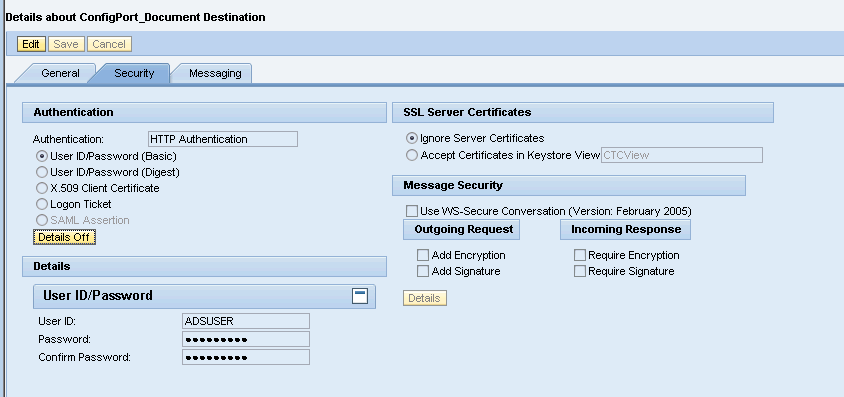Click the 'Details about ConfigPort_Document Destination' title

click(x=135, y=17)
